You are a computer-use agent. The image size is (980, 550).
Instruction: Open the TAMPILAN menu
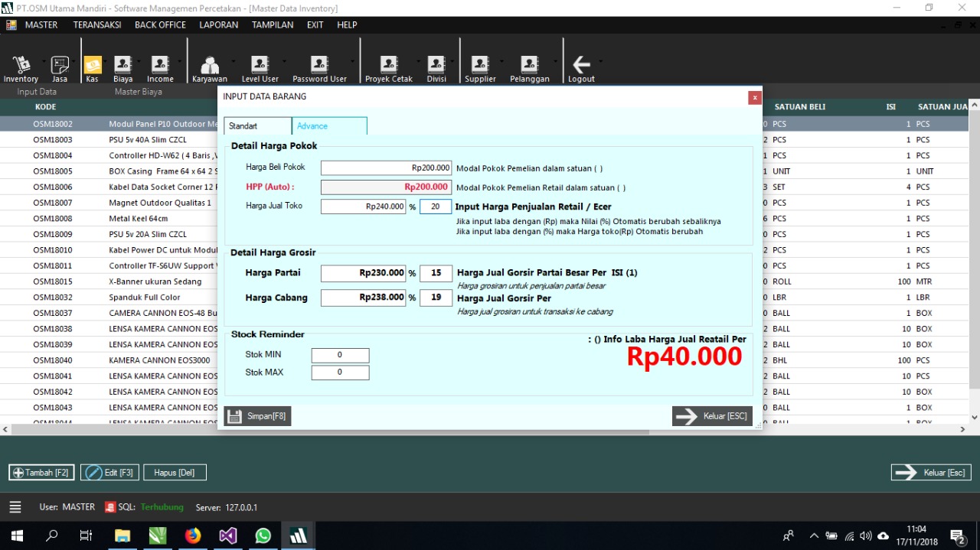(273, 25)
